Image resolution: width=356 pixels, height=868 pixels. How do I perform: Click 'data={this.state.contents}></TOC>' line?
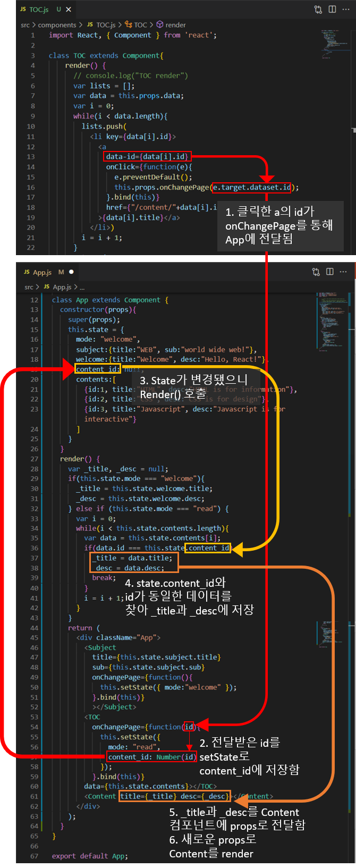(150, 786)
